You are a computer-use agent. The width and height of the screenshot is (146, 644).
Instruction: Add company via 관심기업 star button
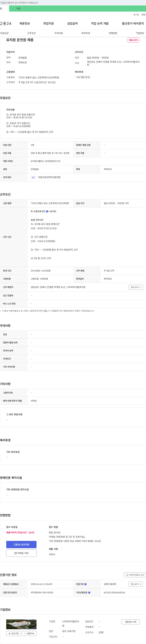[x=13, y=633]
